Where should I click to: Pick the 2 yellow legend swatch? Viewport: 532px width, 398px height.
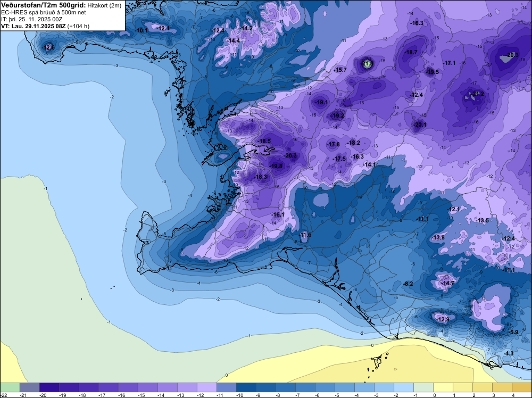(x=482, y=387)
